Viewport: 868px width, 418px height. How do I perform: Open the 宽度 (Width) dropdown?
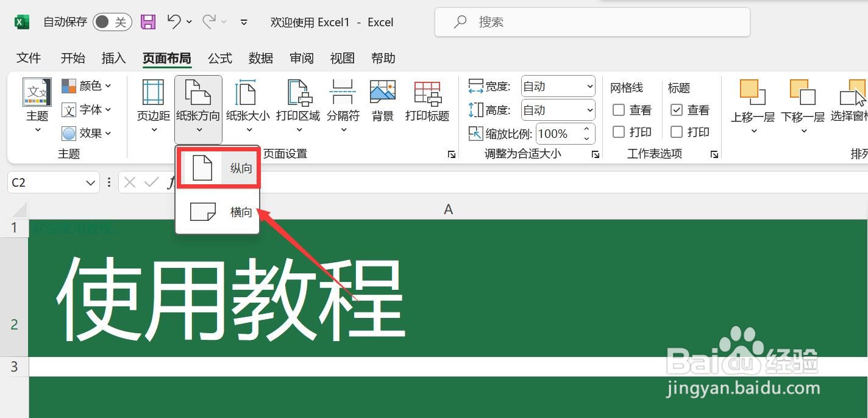point(590,85)
